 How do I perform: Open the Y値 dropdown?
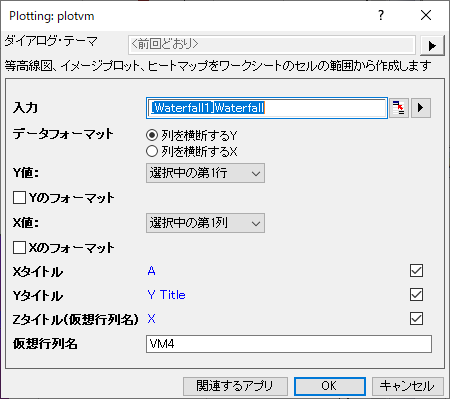point(205,173)
